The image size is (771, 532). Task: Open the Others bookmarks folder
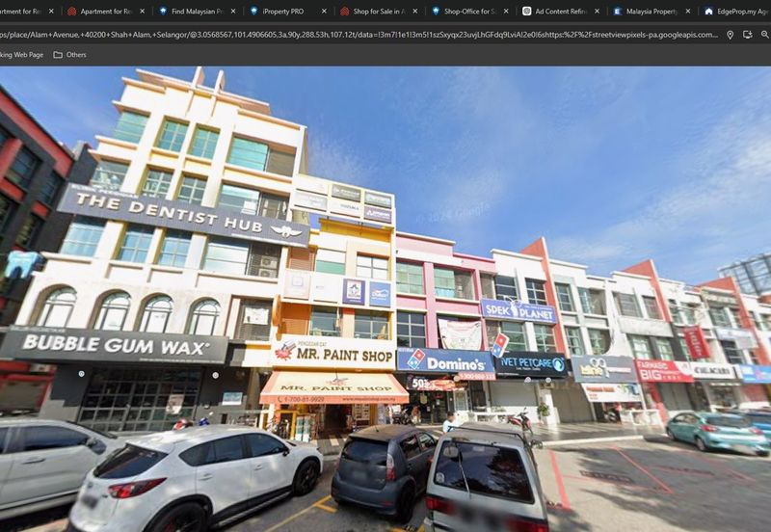click(69, 55)
